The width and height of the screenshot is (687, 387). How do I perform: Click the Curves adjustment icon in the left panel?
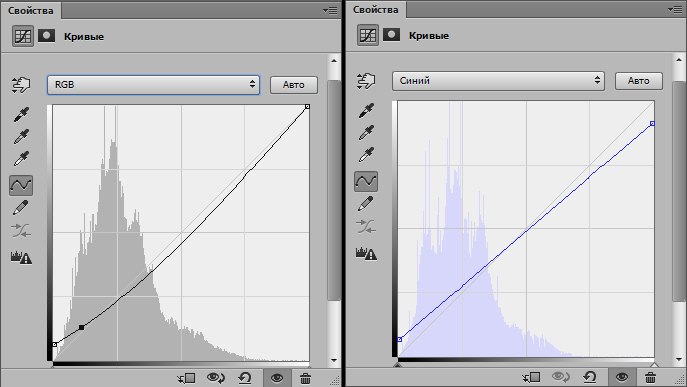tap(22, 36)
